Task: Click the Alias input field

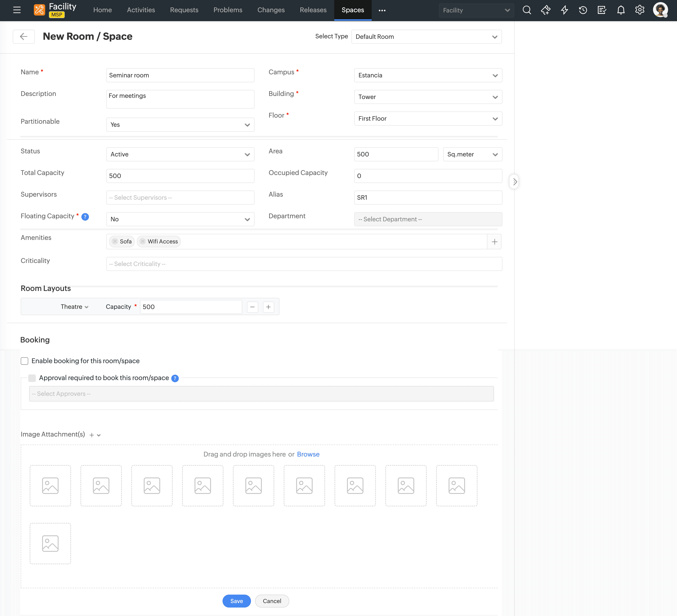Action: click(x=428, y=198)
